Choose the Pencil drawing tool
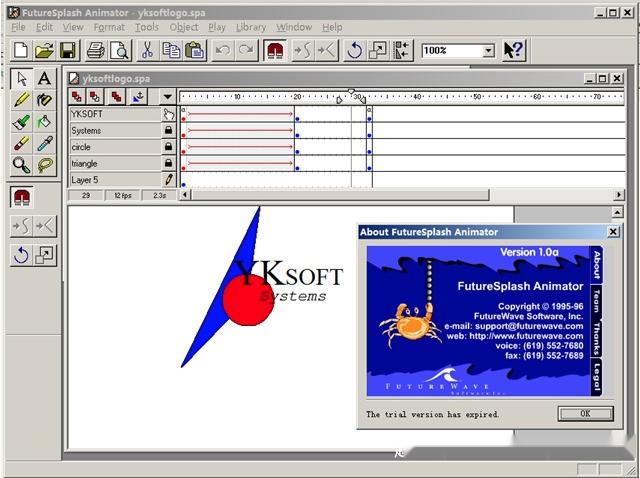The width and height of the screenshot is (640, 478). click(x=21, y=100)
